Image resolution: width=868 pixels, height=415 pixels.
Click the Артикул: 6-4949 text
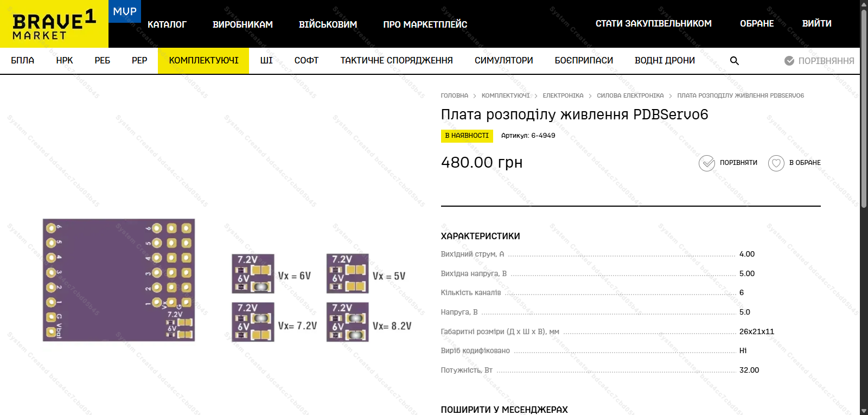(528, 136)
